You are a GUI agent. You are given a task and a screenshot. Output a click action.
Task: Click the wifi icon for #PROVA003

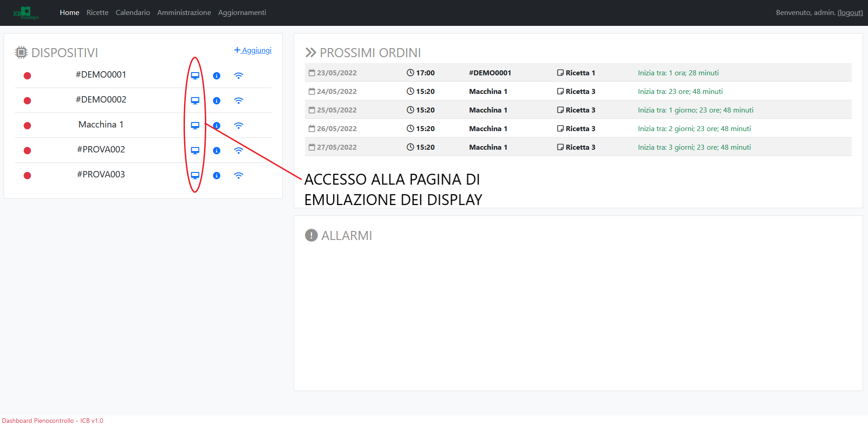pyautogui.click(x=238, y=176)
